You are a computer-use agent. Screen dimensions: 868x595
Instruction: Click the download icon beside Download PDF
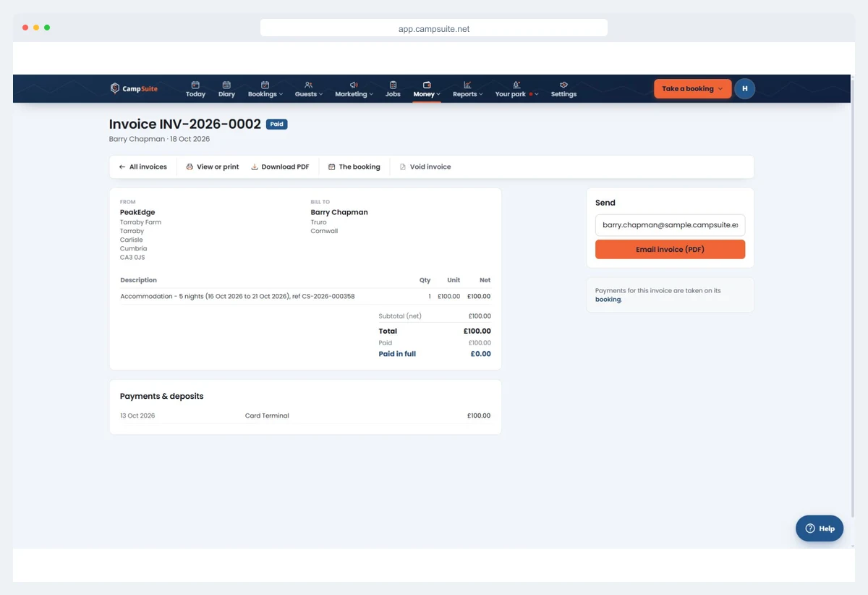click(x=255, y=166)
